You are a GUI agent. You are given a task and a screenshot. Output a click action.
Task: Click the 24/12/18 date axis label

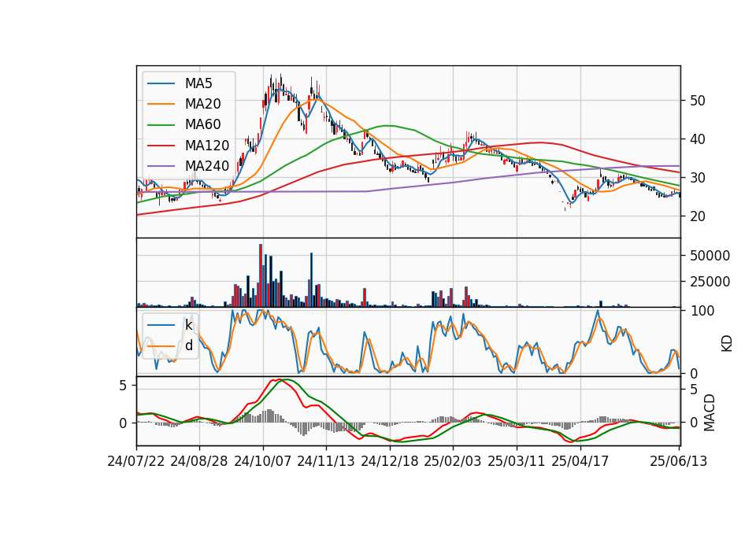[390, 461]
